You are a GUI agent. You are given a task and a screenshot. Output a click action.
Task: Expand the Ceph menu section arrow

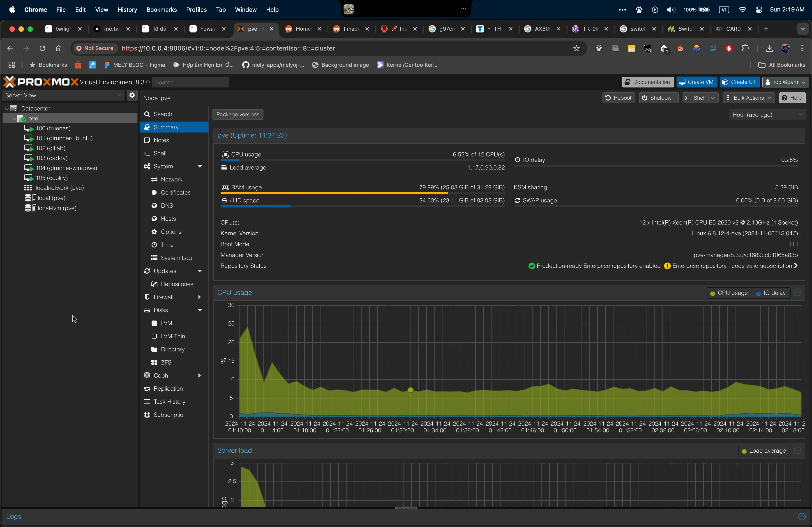pyautogui.click(x=200, y=376)
